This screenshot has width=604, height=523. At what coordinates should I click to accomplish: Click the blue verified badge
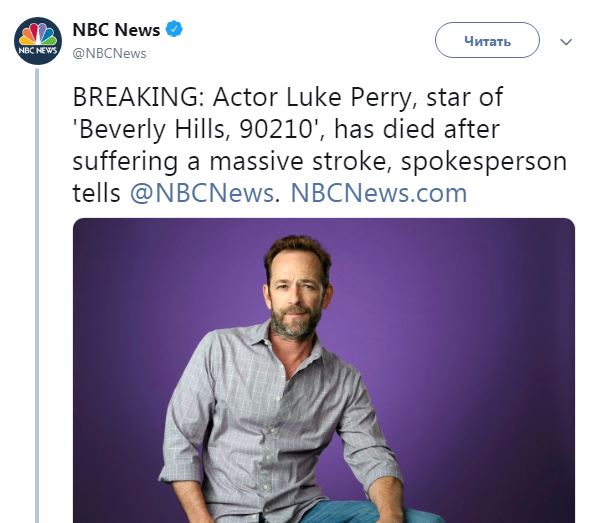coord(174,29)
